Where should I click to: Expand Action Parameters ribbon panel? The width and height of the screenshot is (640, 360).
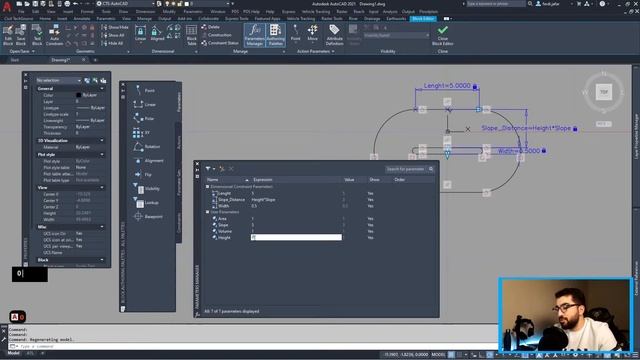[316, 51]
